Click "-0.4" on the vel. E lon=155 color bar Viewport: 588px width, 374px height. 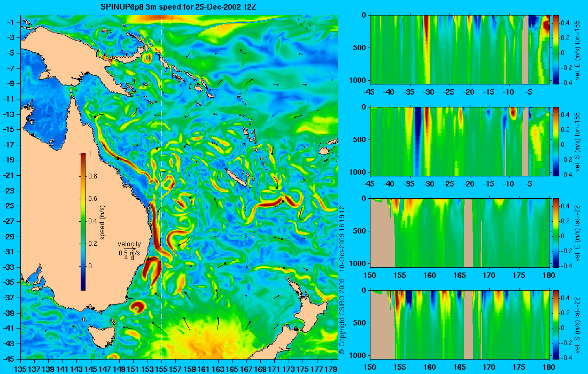pos(567,82)
